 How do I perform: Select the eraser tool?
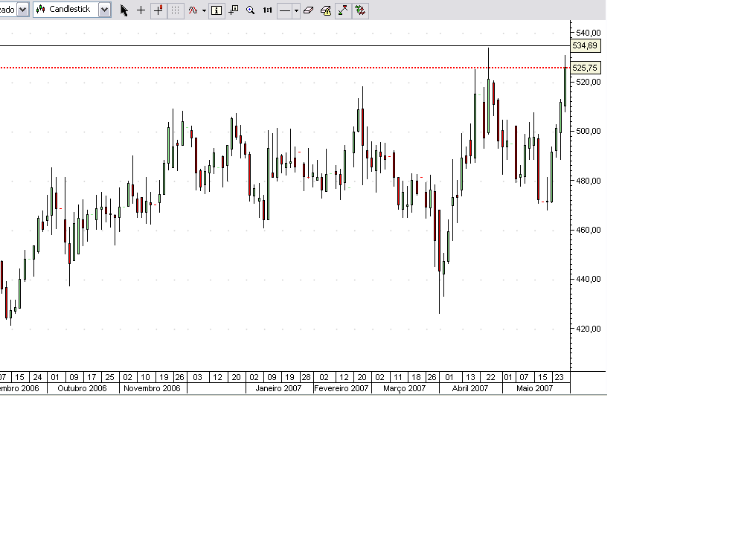tap(308, 10)
